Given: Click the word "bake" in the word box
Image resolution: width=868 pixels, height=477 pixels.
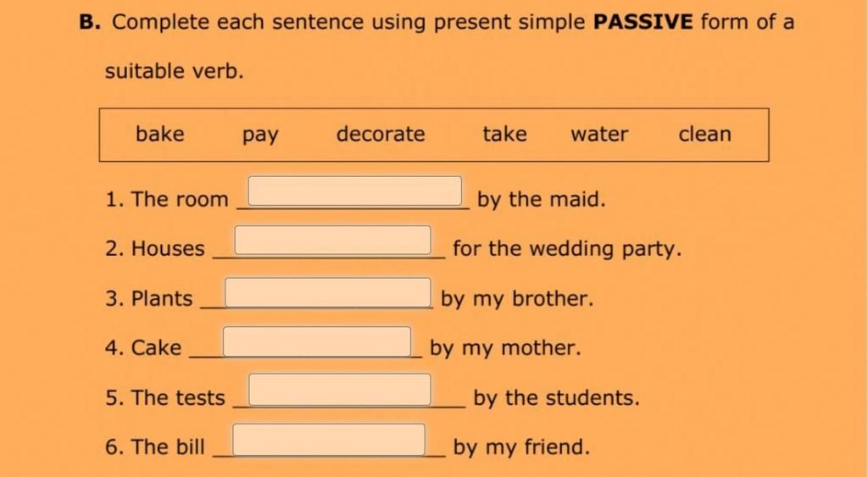Looking at the screenshot, I should click(x=160, y=134).
